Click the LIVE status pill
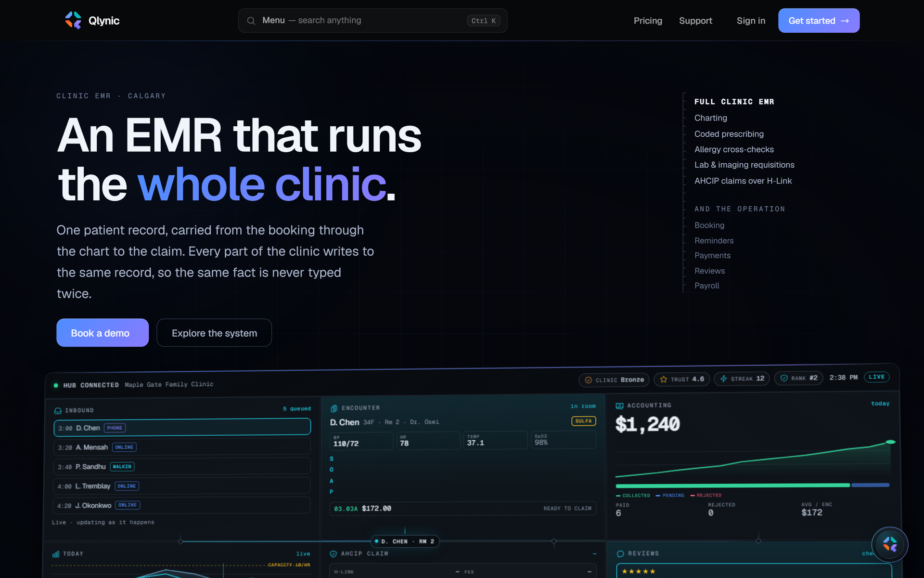Screen dimensions: 924x578 click(x=876, y=377)
